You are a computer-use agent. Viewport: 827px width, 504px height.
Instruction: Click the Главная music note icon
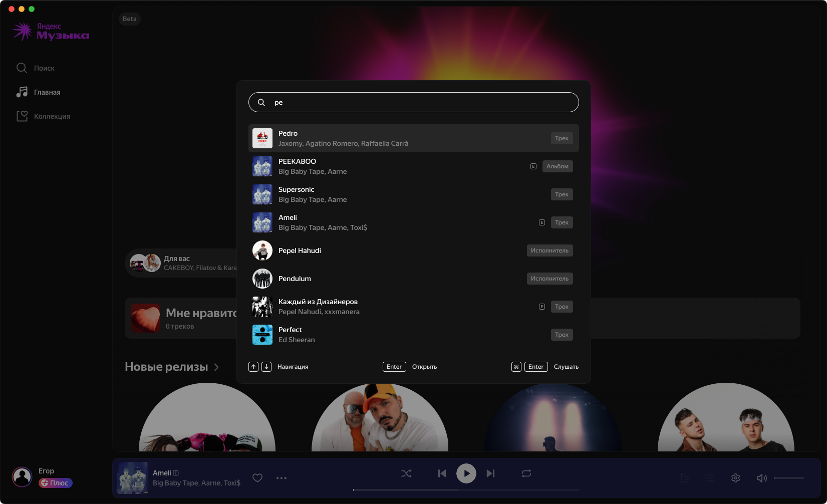pyautogui.click(x=22, y=92)
